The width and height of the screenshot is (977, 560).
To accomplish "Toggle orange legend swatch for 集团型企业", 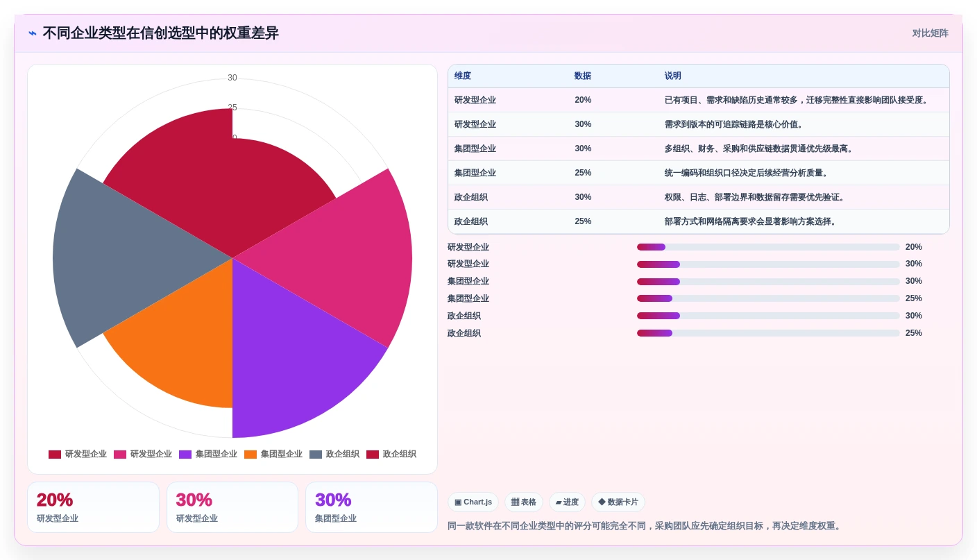I will point(250,455).
